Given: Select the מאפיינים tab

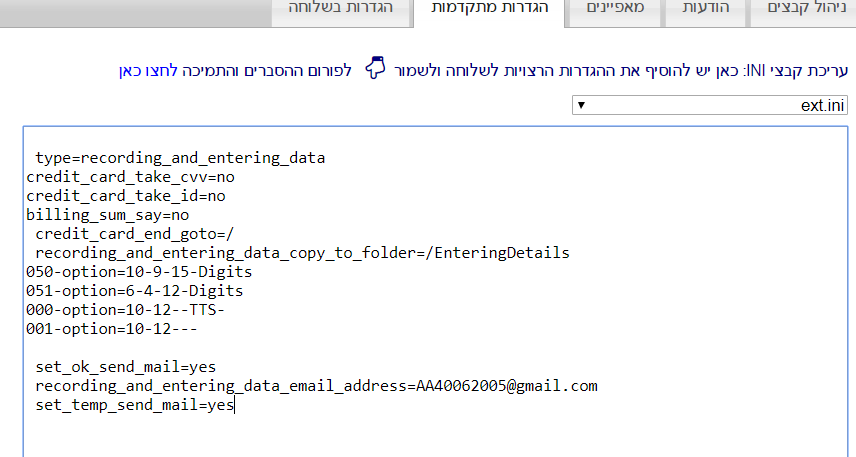Looking at the screenshot, I should coord(615,10).
